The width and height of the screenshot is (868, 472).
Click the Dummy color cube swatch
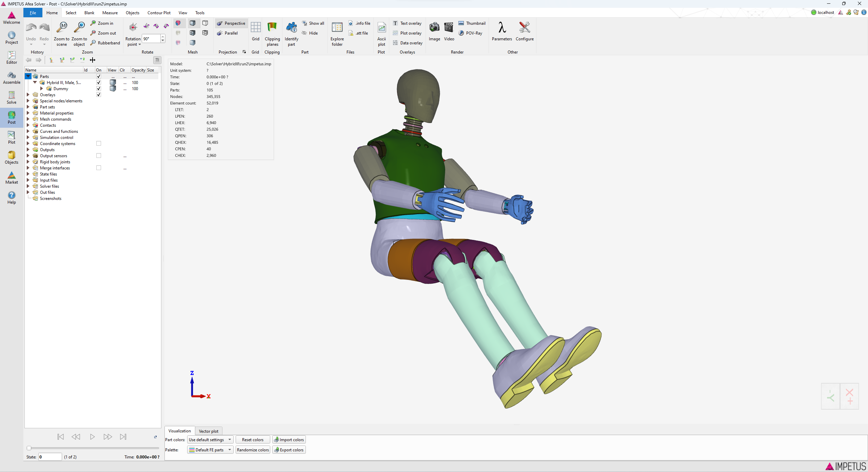pyautogui.click(x=113, y=88)
